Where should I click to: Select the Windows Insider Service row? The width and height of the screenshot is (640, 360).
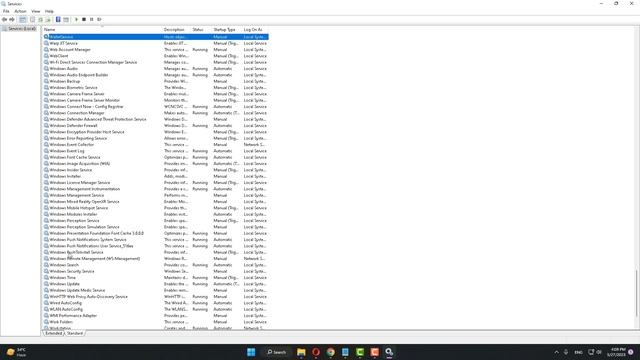[x=156, y=170]
